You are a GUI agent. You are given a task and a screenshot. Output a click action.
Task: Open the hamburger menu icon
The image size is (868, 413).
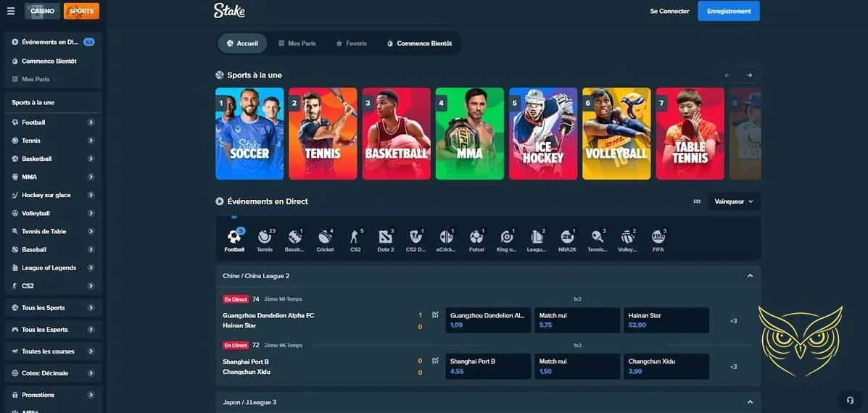11,11
